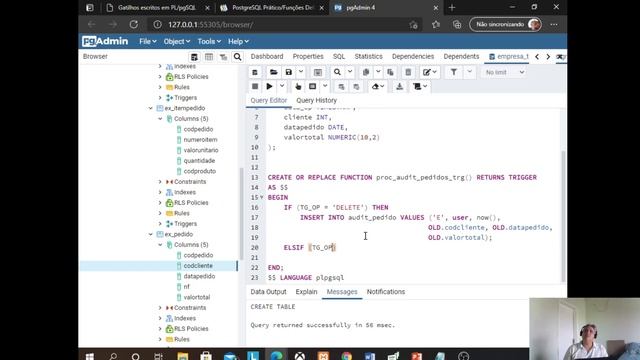The image size is (640, 360).
Task: Open Execute options dropdown arrow
Action: [x=282, y=87]
